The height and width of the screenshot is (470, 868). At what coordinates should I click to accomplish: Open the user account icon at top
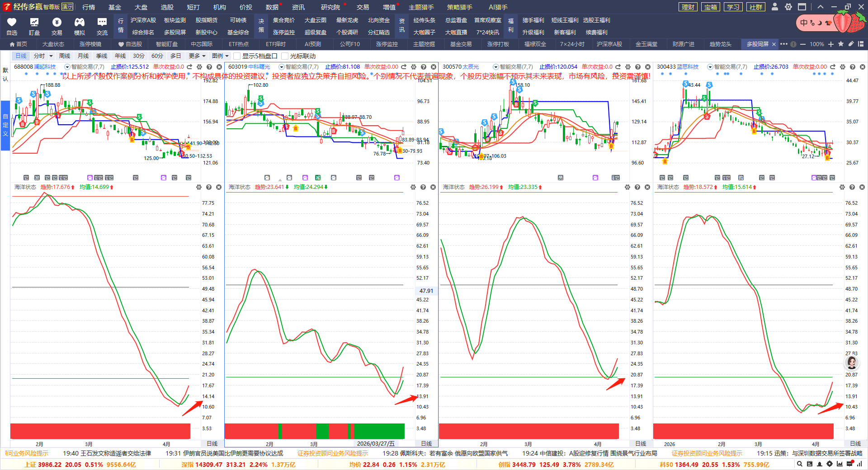tap(775, 7)
